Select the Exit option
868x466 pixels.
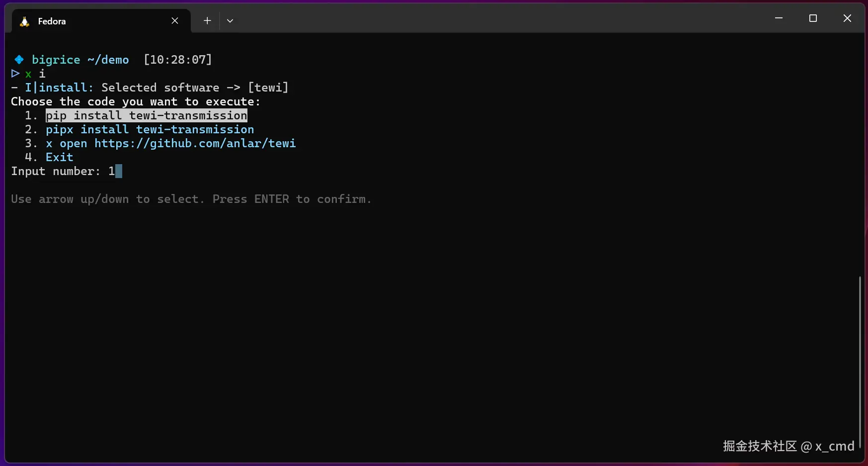point(60,157)
